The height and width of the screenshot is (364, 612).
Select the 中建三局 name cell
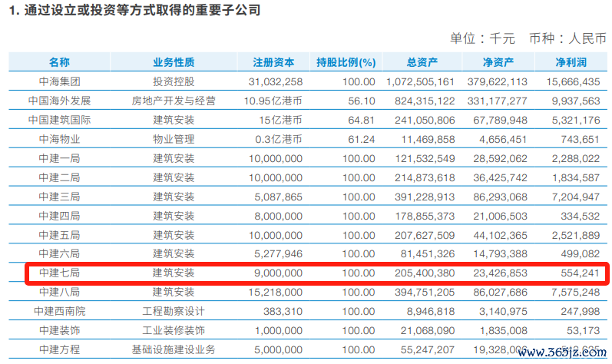[59, 197]
